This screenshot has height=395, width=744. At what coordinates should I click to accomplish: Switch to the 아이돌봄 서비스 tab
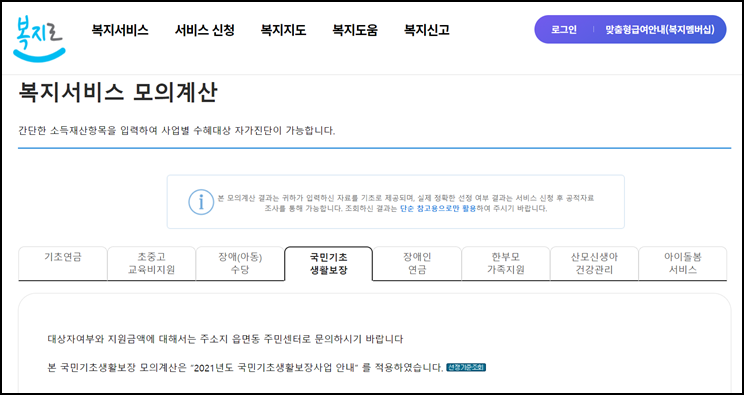coord(683,263)
